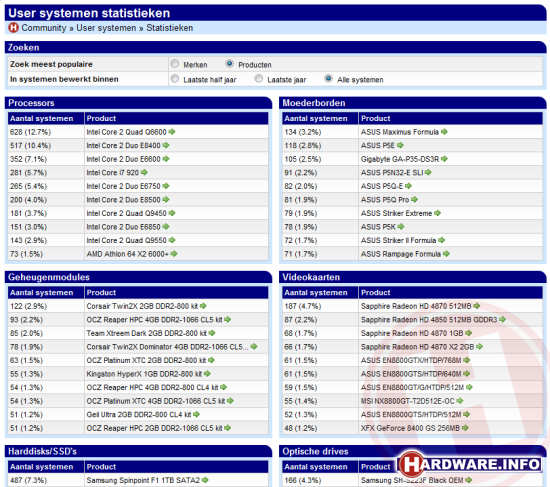The width and height of the screenshot is (550, 487).
Task: Open the ASUS Striker II Formula link
Action: (398, 240)
